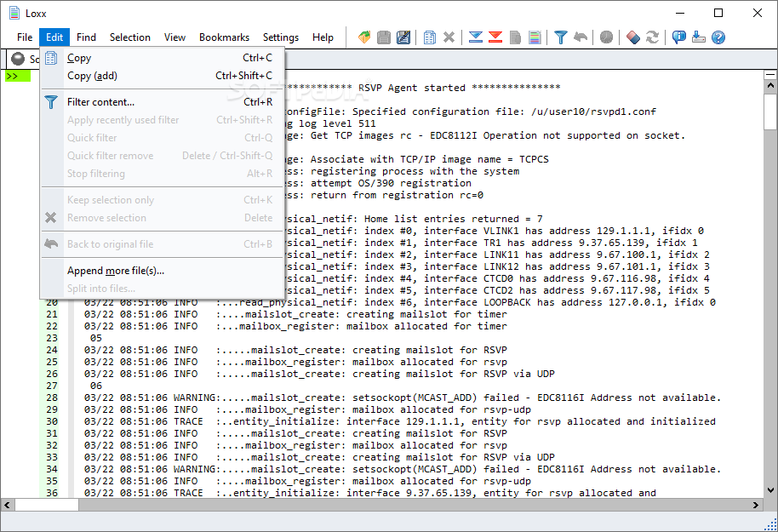778x532 pixels.
Task: Click line 27 text '06'
Action: point(96,386)
